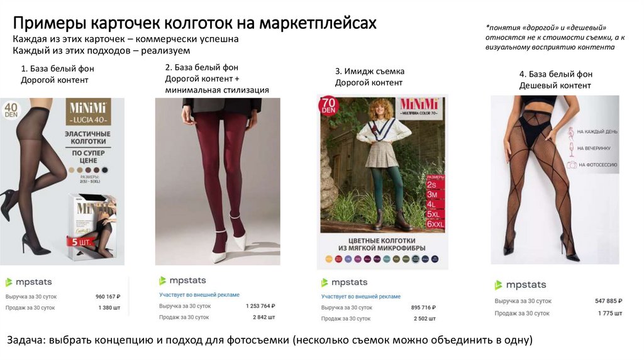Click 'Участвует во внешней рекламе' under card 2
644x361 pixels.
click(x=199, y=295)
